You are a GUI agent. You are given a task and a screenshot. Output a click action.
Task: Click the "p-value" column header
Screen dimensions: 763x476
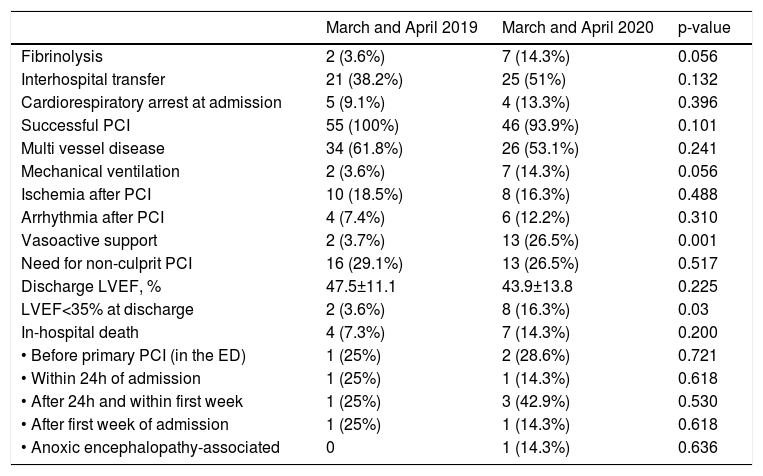[x=704, y=28]
